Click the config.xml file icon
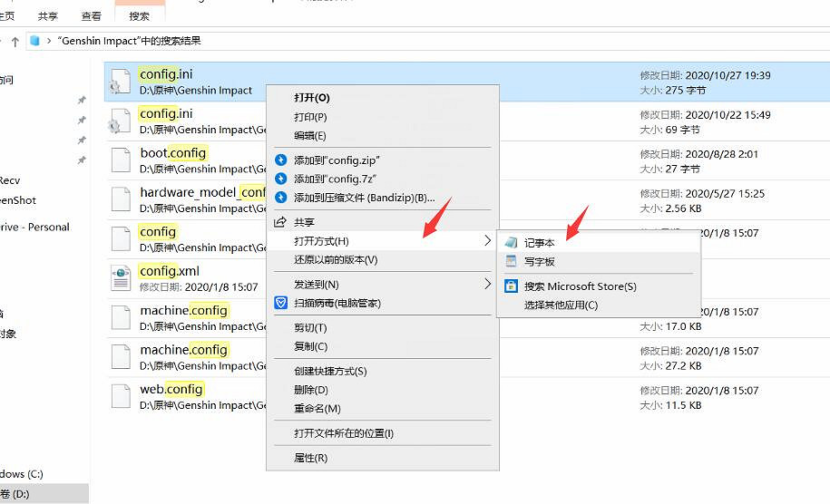The image size is (830, 504). [x=121, y=278]
